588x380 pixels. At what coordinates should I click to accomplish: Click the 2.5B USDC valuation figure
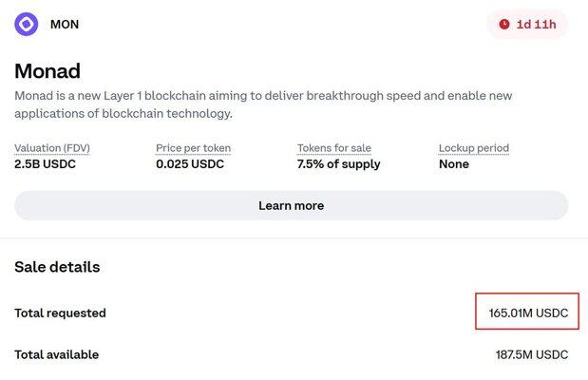click(45, 164)
